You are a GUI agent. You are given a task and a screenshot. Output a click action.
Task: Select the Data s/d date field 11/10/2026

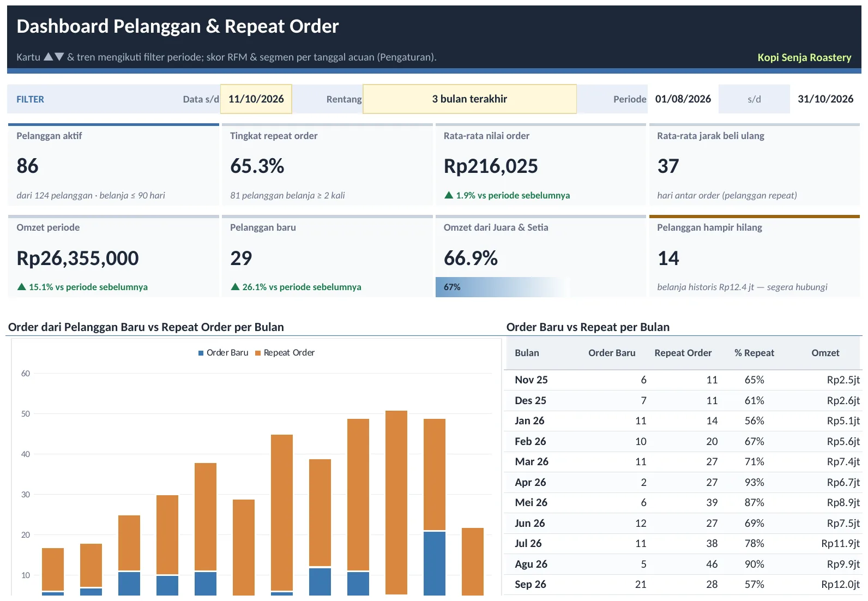point(256,99)
